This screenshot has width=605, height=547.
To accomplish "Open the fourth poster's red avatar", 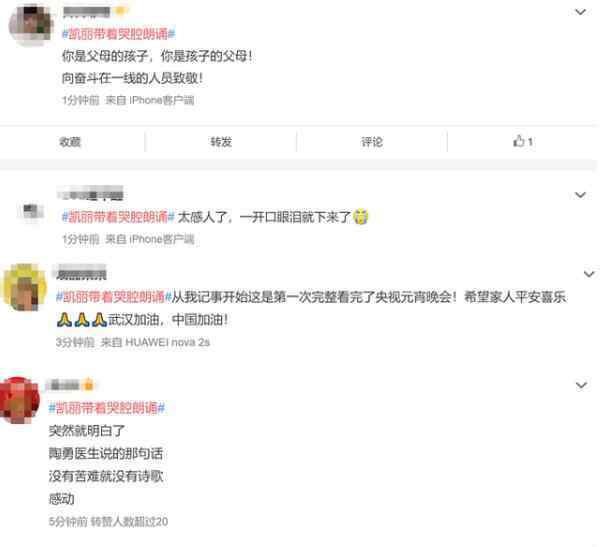I will tap(20, 400).
